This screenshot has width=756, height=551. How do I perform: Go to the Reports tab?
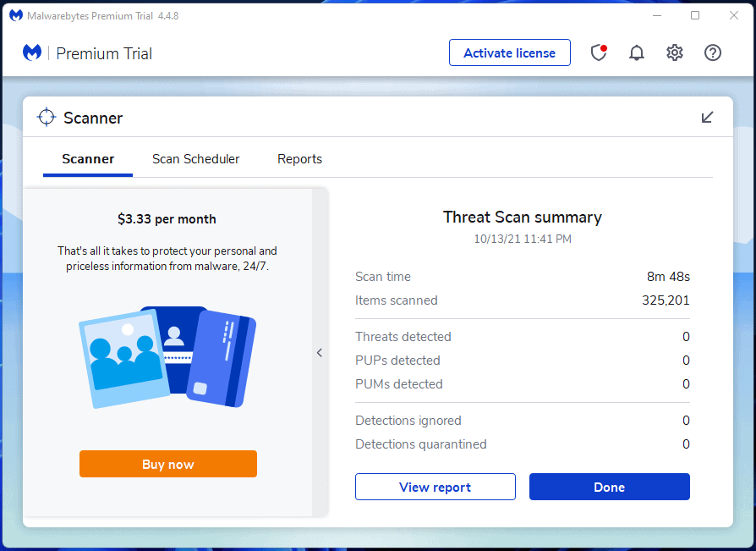click(x=299, y=159)
